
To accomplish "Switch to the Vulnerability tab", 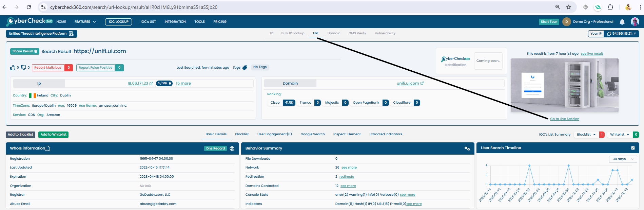I will pyautogui.click(x=385, y=33).
